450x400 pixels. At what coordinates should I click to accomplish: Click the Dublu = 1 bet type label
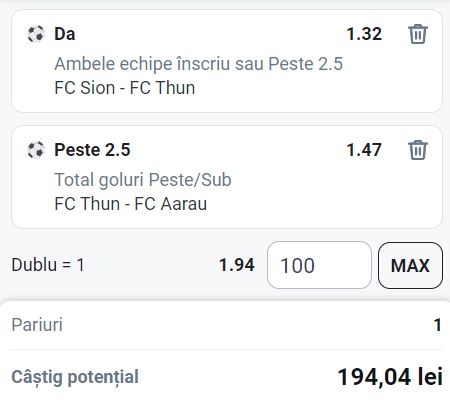point(48,265)
